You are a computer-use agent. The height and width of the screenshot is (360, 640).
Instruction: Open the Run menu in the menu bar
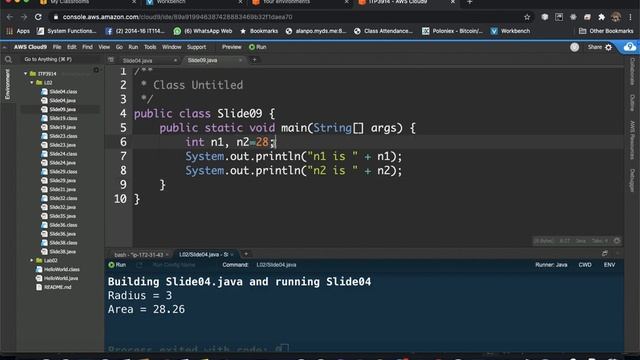coord(133,47)
